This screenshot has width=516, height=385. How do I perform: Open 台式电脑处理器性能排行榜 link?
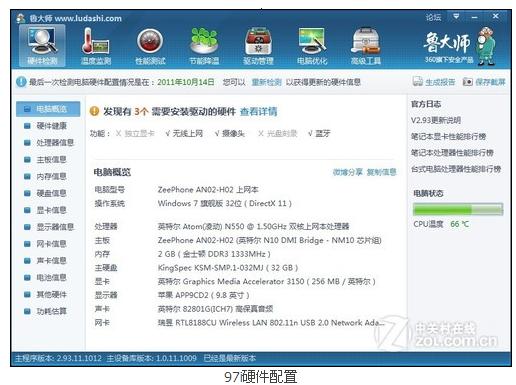(456, 169)
